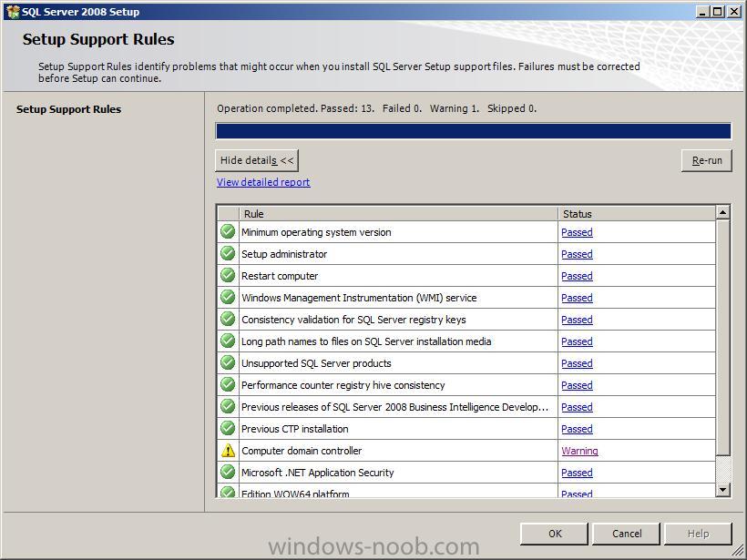The width and height of the screenshot is (747, 560).
Task: Cancel the SQL Server setup
Action: (627, 534)
